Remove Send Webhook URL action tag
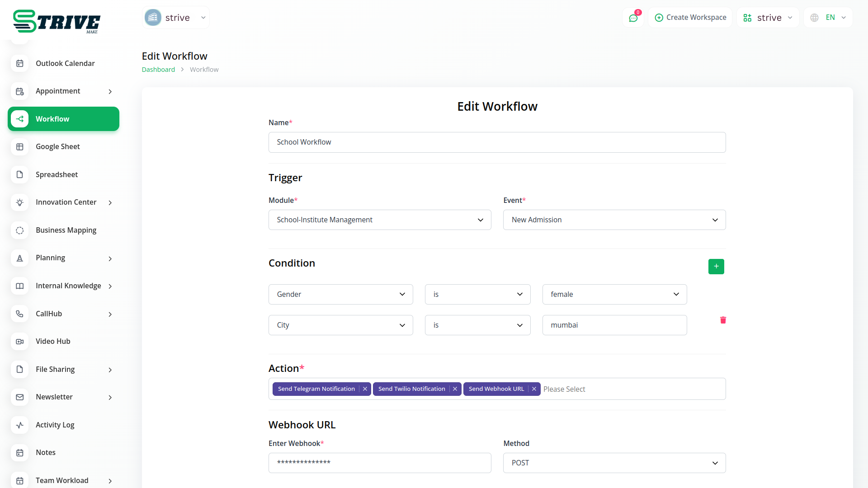The width and height of the screenshot is (868, 488). point(534,389)
